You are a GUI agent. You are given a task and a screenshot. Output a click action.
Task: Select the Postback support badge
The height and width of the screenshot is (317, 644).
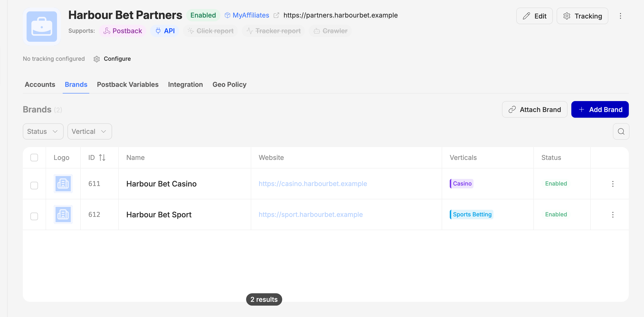tap(123, 31)
